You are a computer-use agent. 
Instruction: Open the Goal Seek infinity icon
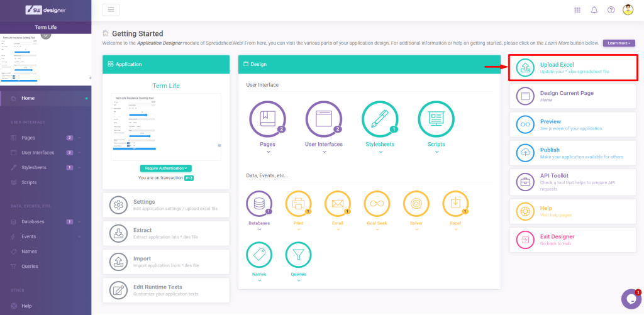pyautogui.click(x=377, y=204)
